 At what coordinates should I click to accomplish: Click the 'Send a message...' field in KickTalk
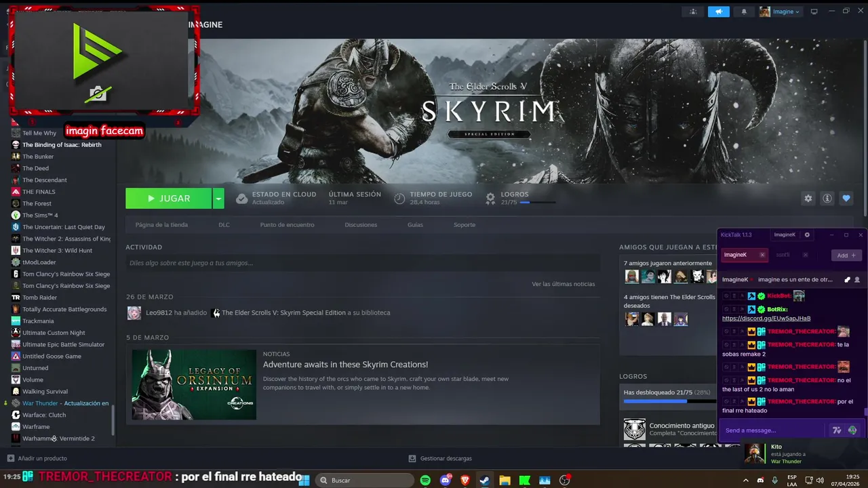[774, 430]
